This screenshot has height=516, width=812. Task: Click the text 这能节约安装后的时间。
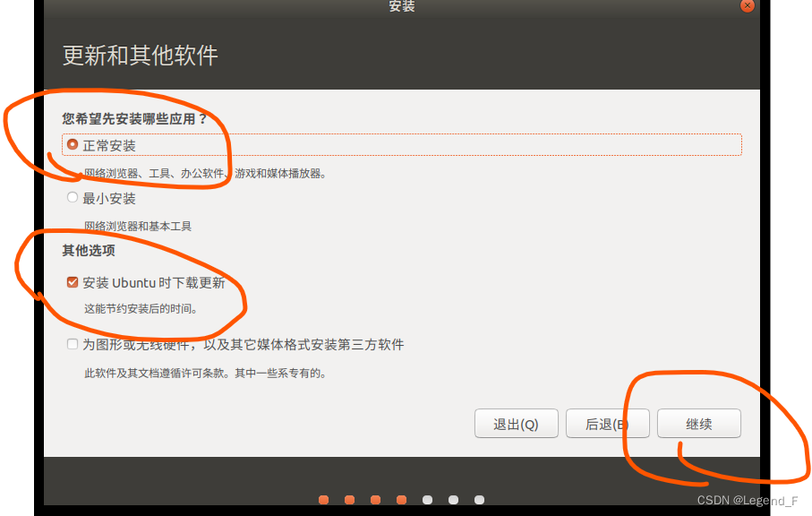coord(141,309)
